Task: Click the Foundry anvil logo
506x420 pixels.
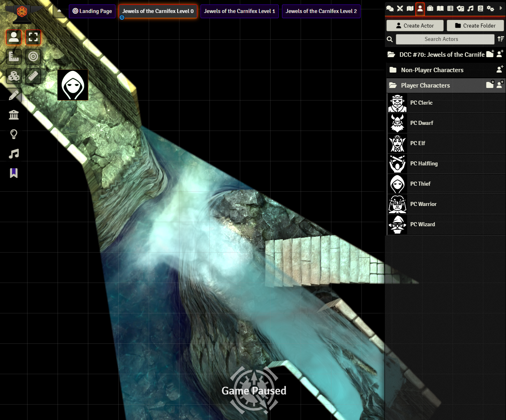Action: coord(23,14)
